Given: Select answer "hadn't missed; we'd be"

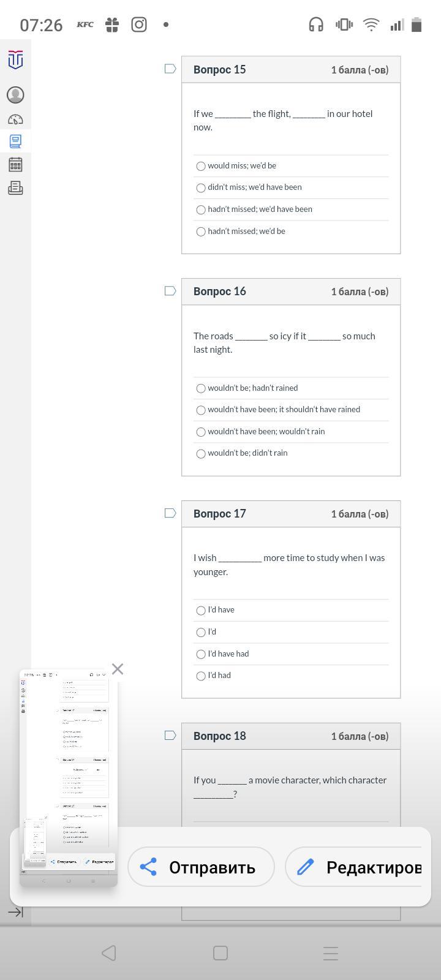Looking at the screenshot, I should pyautogui.click(x=201, y=232).
